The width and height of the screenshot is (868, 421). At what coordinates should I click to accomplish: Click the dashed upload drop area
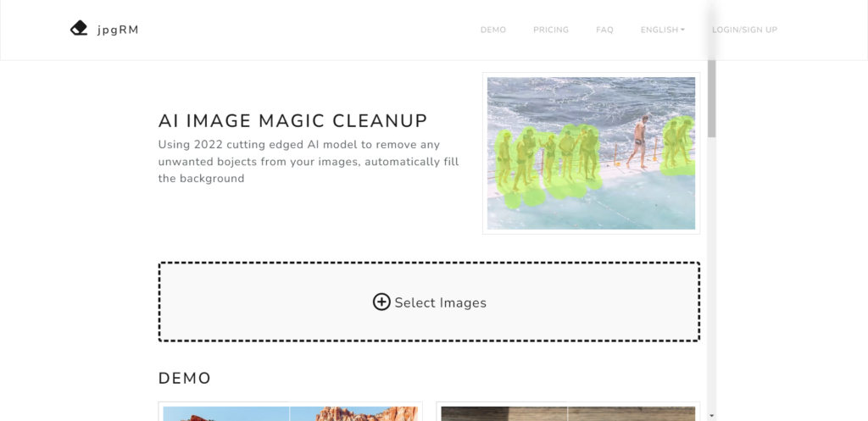point(429,302)
